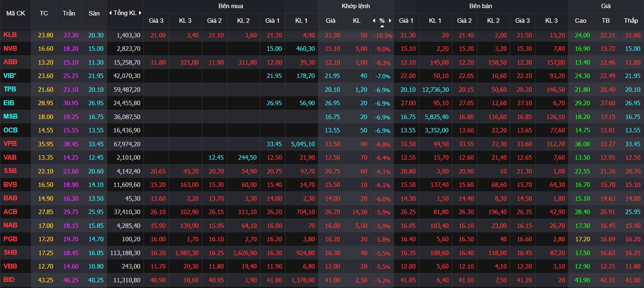Open the KLB stock symbol
This screenshot has width=644, height=288.
[x=10, y=35]
